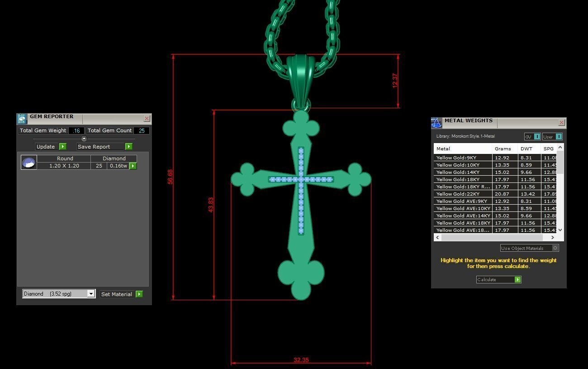This screenshot has height=369, width=588.
Task: Click metal list scroll up arrow
Action: point(560,147)
